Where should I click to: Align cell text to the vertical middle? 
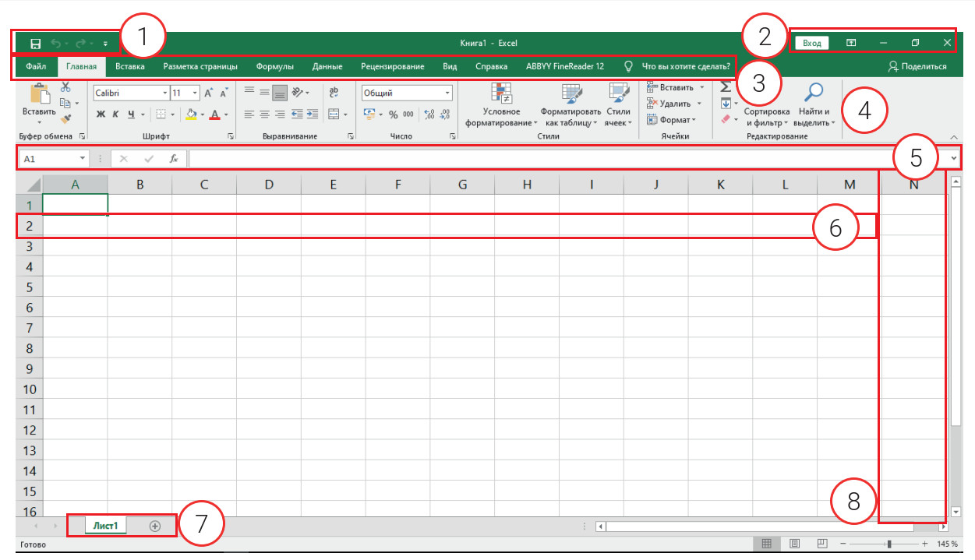click(x=264, y=93)
